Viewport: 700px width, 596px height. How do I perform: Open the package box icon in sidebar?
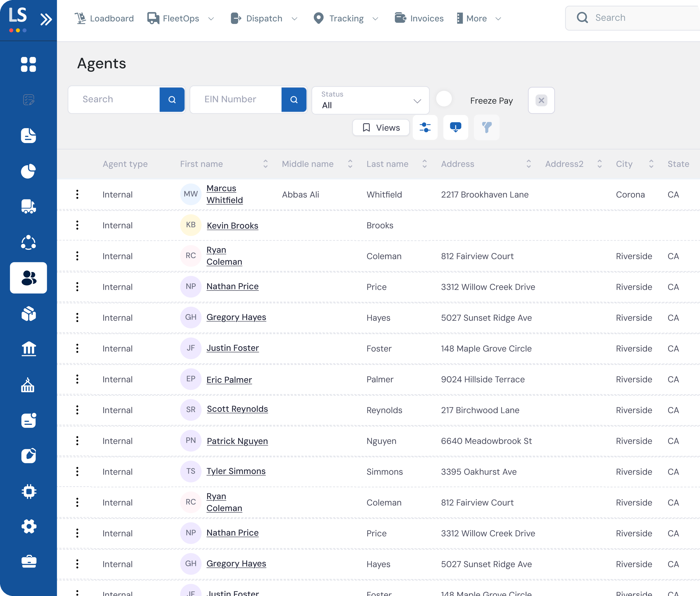coord(28,313)
